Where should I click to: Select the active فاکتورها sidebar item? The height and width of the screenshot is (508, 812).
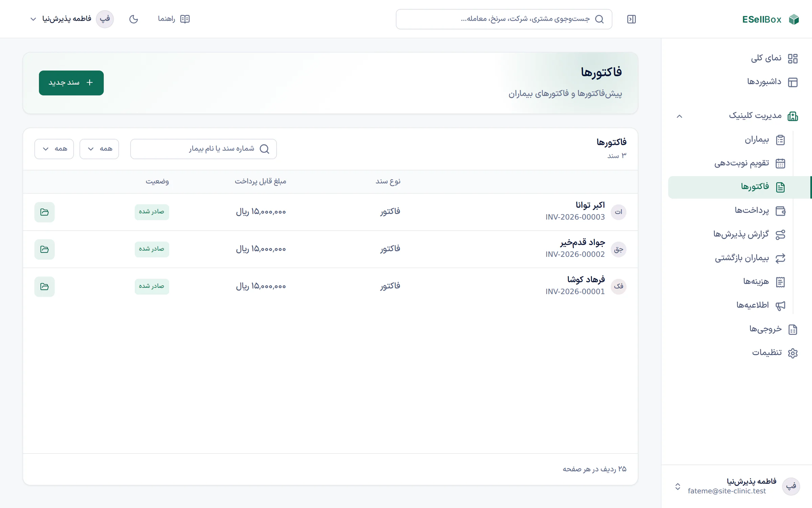(x=740, y=187)
